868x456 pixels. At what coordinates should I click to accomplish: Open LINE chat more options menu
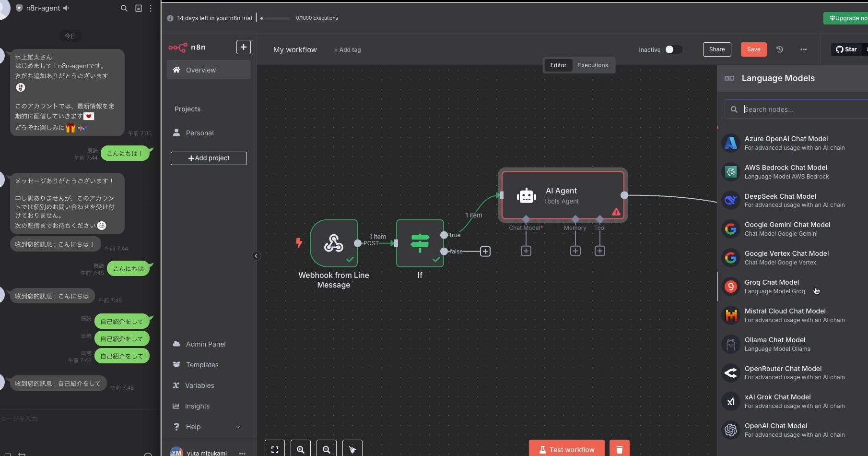(x=151, y=8)
